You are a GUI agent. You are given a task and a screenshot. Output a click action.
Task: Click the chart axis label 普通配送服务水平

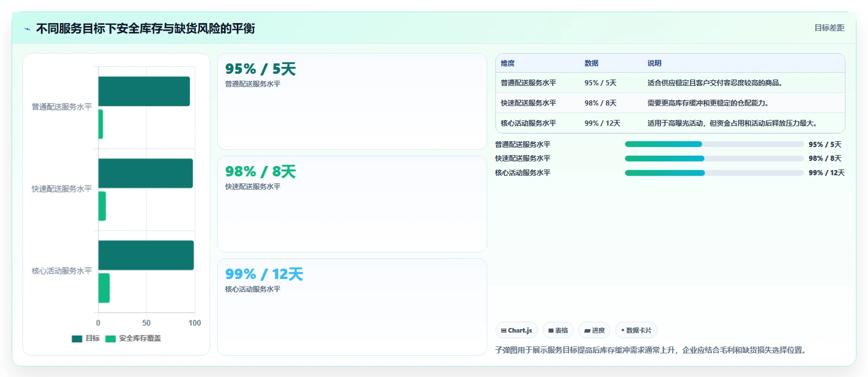click(62, 107)
